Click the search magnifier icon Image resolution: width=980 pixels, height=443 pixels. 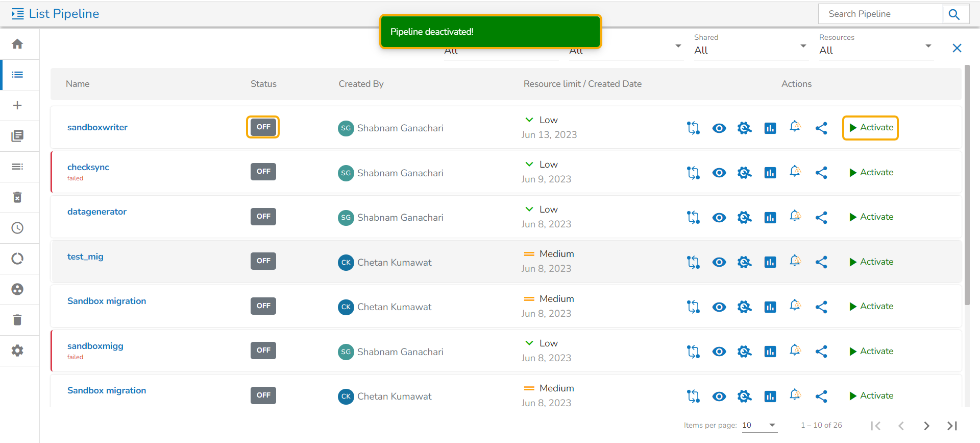coord(954,14)
